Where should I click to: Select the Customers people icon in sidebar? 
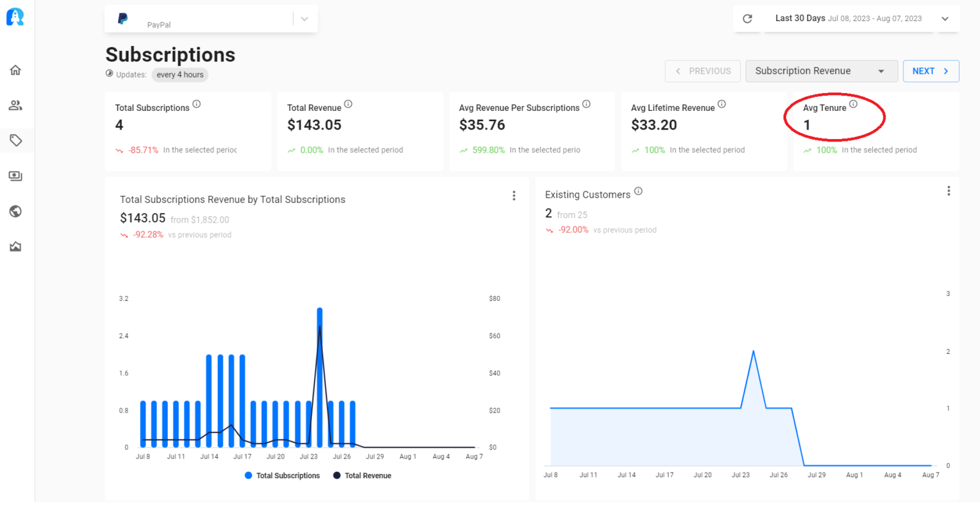pyautogui.click(x=15, y=105)
